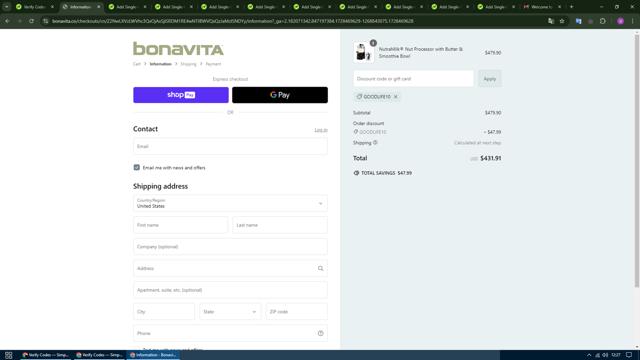The image size is (640, 360).
Task: Open the Chrome three-dot menu
Action: click(633, 21)
